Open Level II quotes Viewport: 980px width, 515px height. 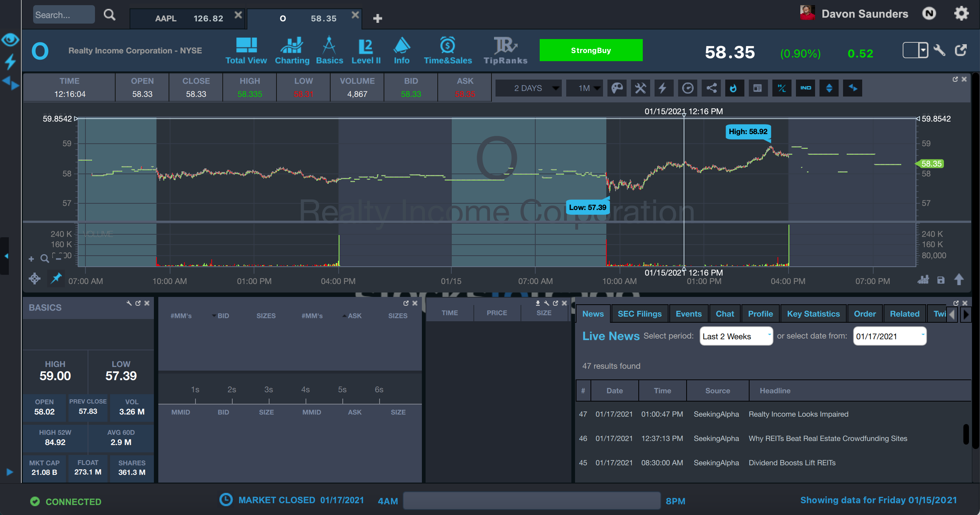click(x=366, y=50)
